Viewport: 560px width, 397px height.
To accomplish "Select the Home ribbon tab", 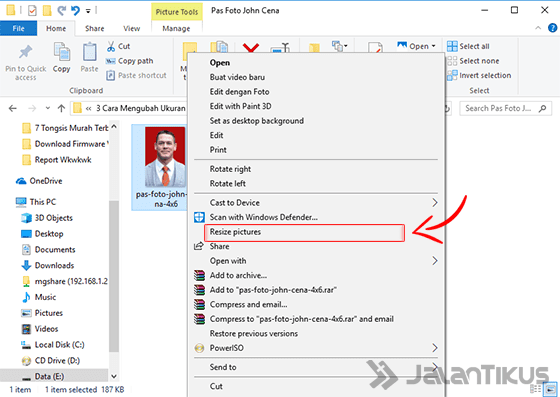I will click(56, 28).
